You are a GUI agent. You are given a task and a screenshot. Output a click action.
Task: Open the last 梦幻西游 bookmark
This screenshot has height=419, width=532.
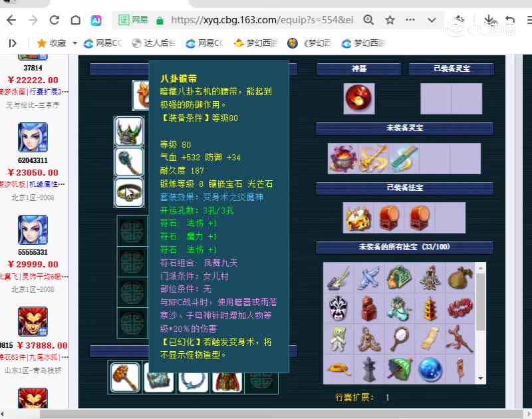[x=363, y=43]
